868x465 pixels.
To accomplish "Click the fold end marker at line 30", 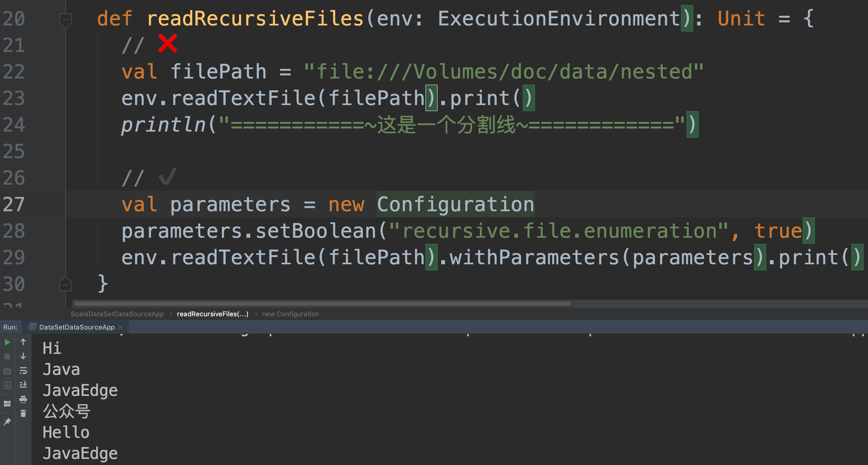I will (x=65, y=284).
